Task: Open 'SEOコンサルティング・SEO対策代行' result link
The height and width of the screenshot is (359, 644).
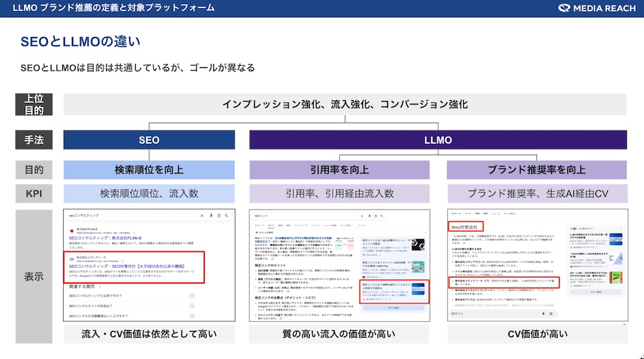Action: [x=127, y=267]
